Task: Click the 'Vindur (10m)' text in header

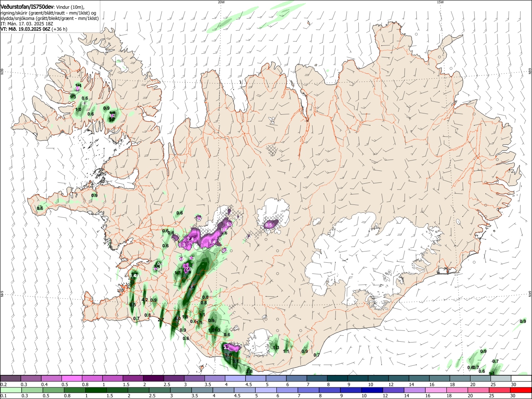Action: coord(70,7)
